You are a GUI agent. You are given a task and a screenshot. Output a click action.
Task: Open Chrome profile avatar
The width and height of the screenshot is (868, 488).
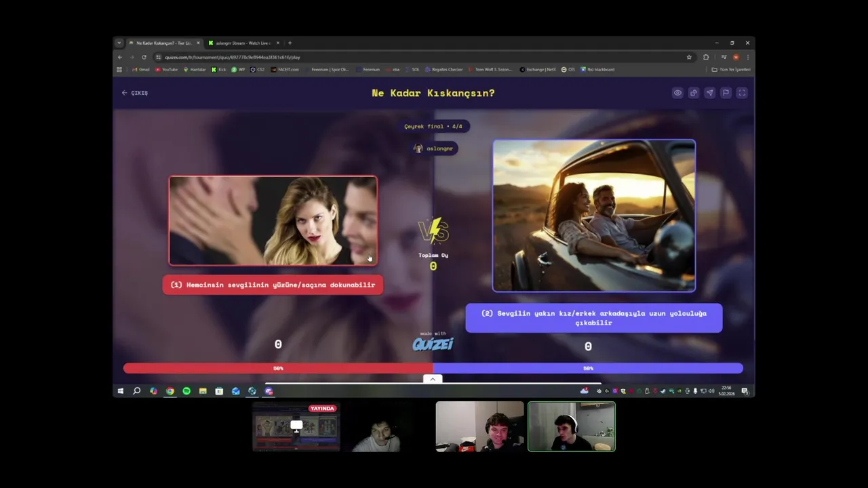coord(736,57)
